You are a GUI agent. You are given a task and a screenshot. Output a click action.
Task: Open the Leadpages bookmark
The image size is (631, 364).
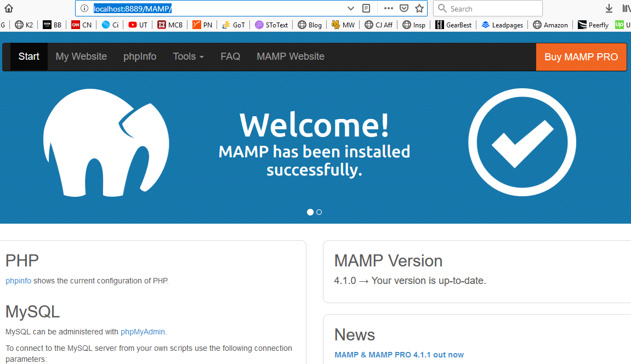click(503, 25)
